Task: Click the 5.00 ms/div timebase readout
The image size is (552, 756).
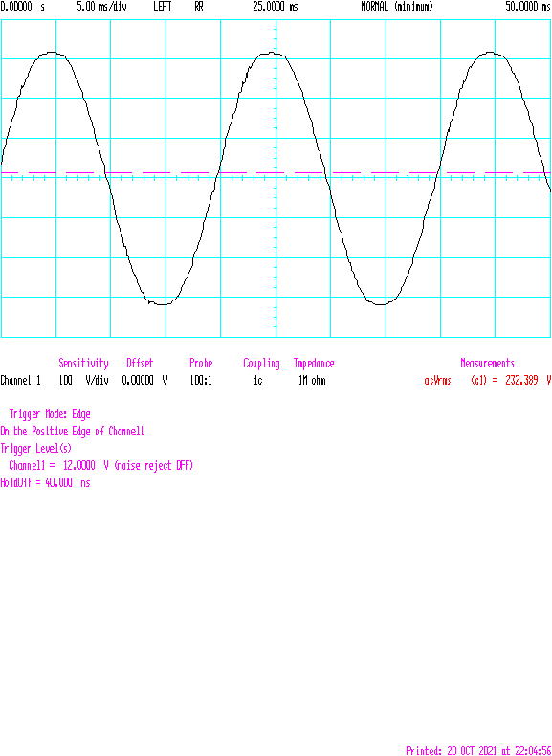Action: tap(101, 7)
